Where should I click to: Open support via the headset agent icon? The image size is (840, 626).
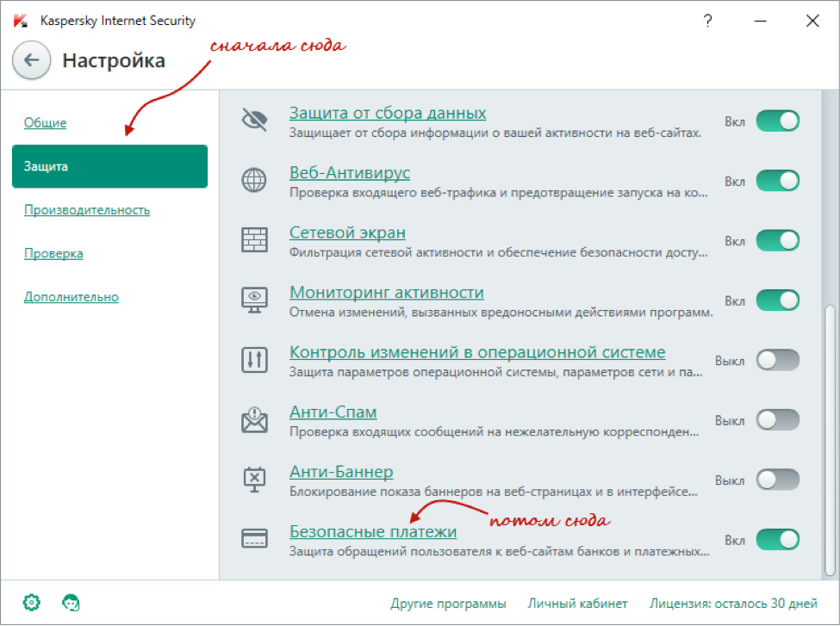[71, 603]
